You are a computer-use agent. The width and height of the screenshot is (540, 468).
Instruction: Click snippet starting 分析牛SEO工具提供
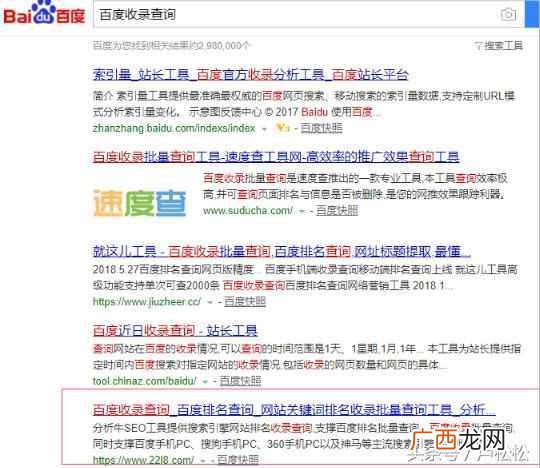click(x=303, y=436)
